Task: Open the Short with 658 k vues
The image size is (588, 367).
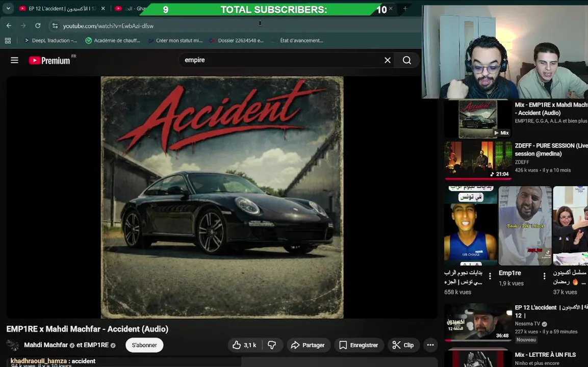Action: [471, 226]
